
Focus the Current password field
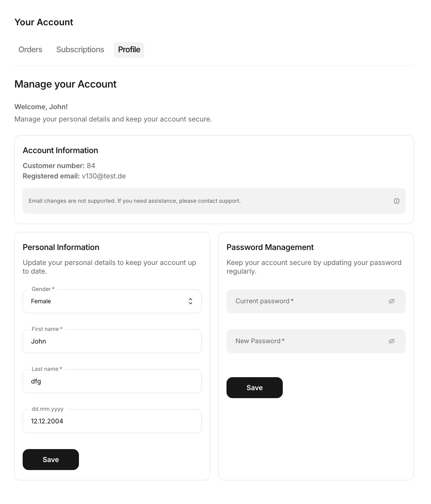click(306, 301)
